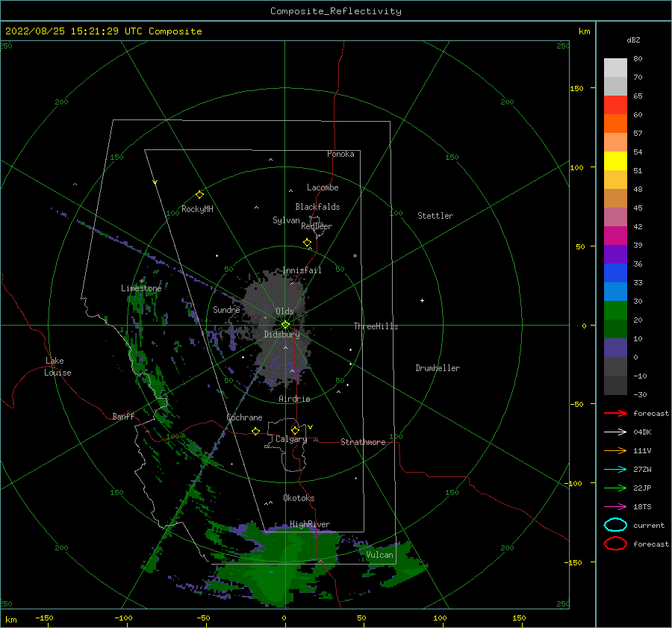Screen dimensions: 672x628
Task: Select the yellow 54 dBZ color swatch
Action: tap(615, 161)
